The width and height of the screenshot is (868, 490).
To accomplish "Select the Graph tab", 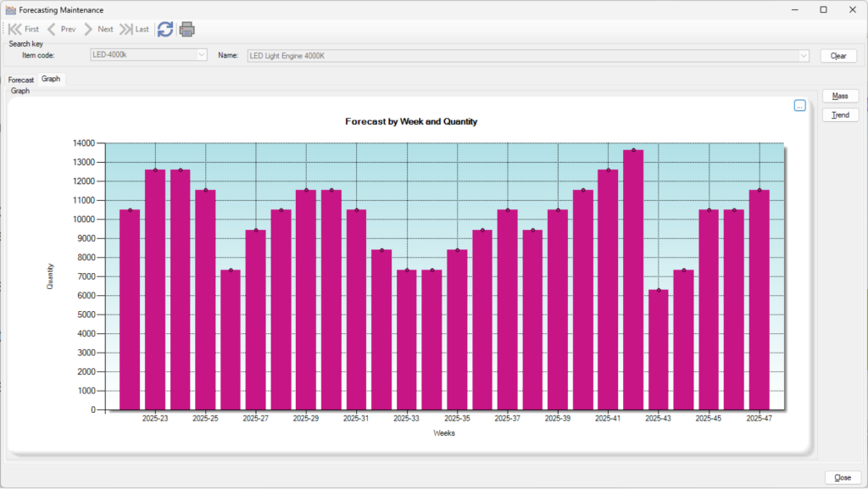I will point(51,79).
